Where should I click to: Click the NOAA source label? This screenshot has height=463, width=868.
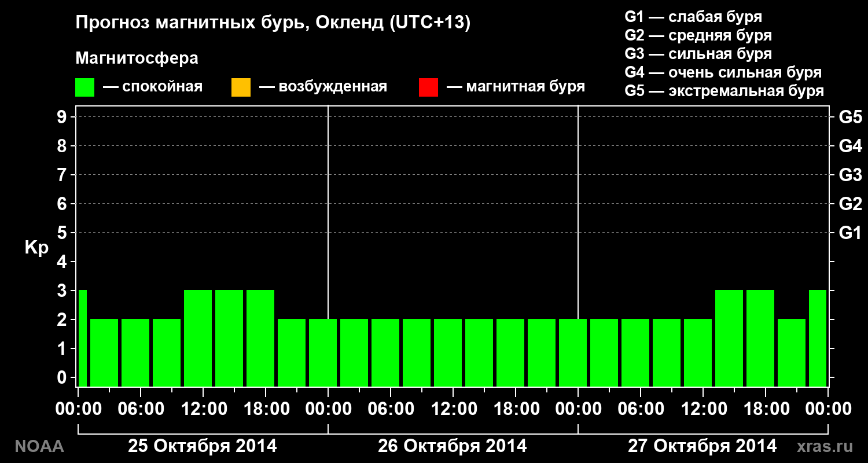click(39, 446)
